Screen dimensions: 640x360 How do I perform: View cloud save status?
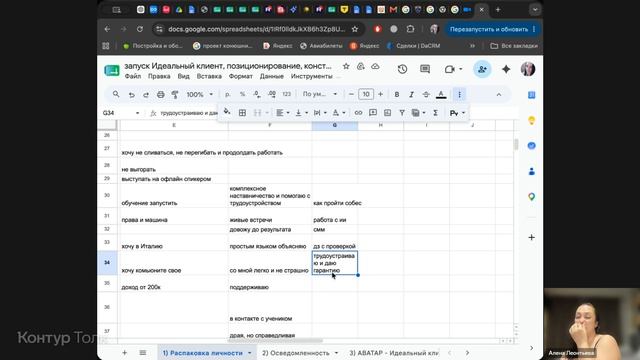pyautogui.click(x=375, y=66)
